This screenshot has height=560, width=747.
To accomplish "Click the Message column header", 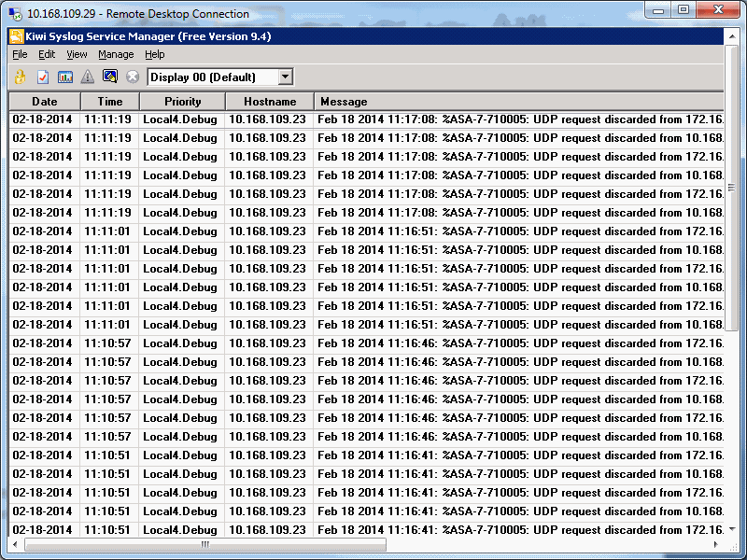I will [x=519, y=102].
